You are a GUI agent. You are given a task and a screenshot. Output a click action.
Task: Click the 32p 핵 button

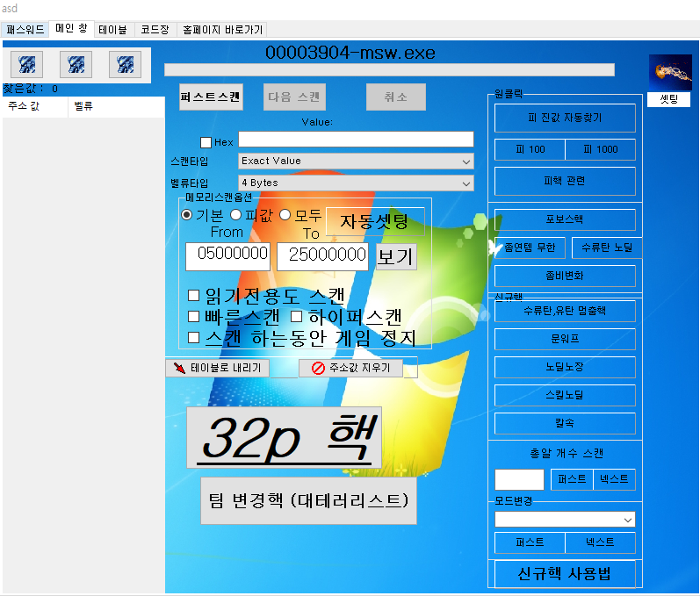(284, 437)
